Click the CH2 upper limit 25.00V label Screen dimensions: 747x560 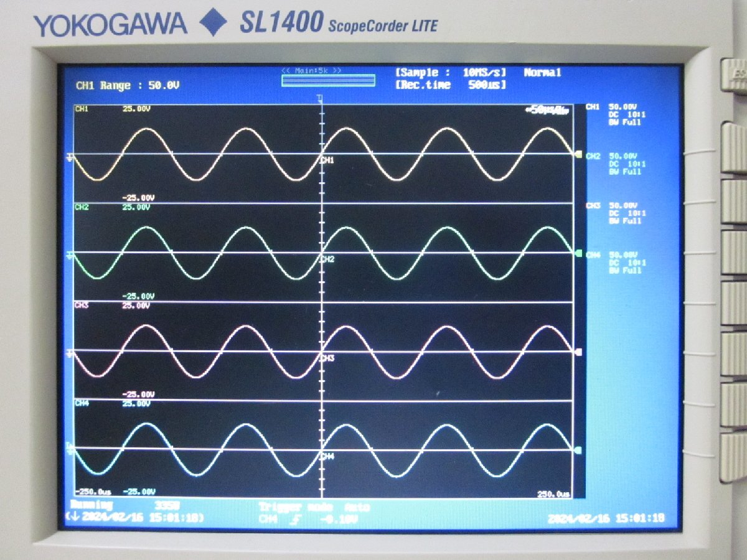[x=136, y=207]
